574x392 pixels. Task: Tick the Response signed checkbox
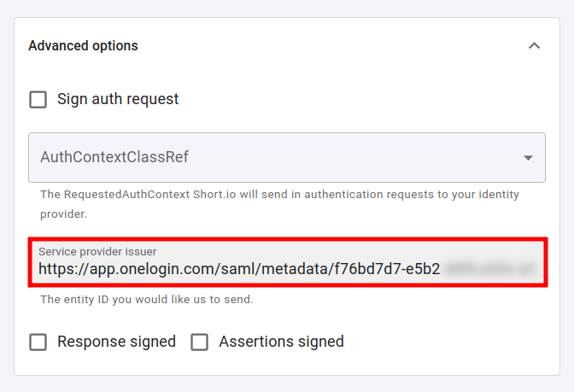pyautogui.click(x=38, y=342)
